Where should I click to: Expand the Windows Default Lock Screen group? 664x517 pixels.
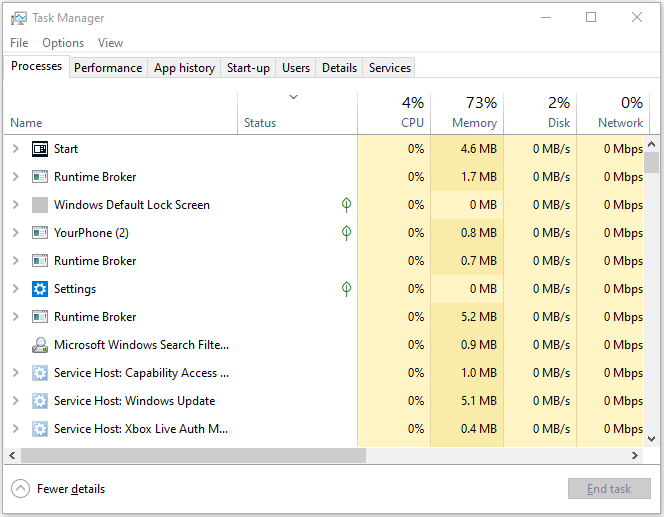[16, 205]
